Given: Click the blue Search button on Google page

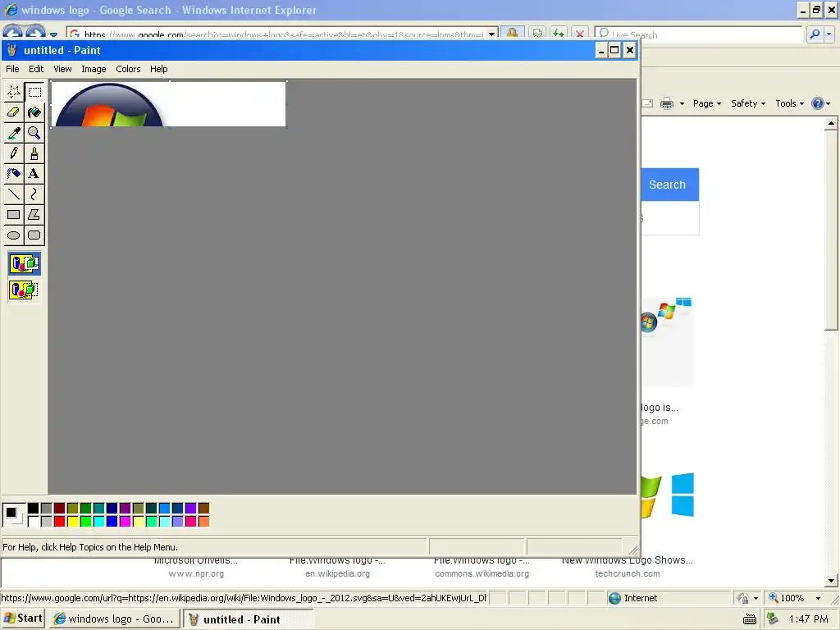Looking at the screenshot, I should click(x=669, y=185).
